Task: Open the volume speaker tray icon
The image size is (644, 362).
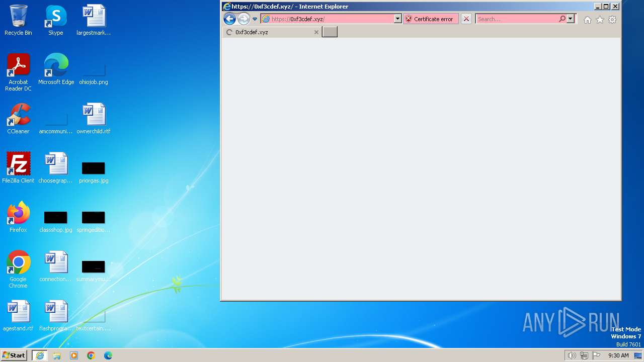Action: (572, 355)
